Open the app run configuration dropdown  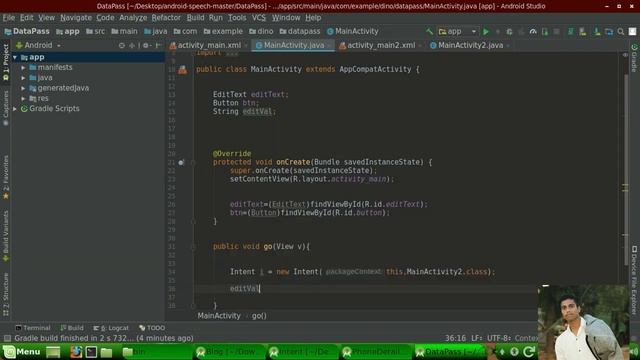pos(457,31)
